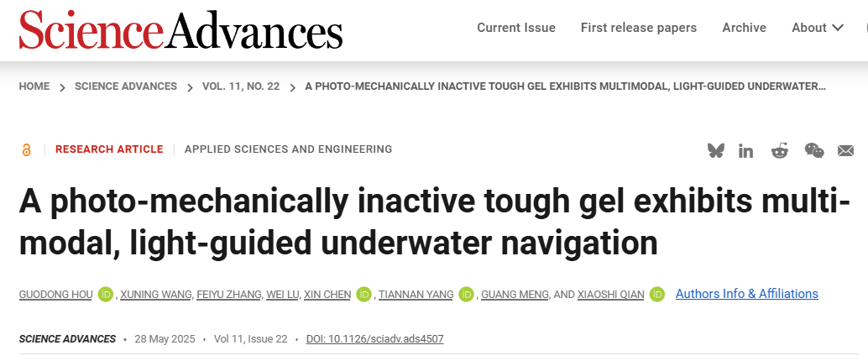Open the Current Issue menu item
Viewport: 868px width, 361px height.
point(516,28)
